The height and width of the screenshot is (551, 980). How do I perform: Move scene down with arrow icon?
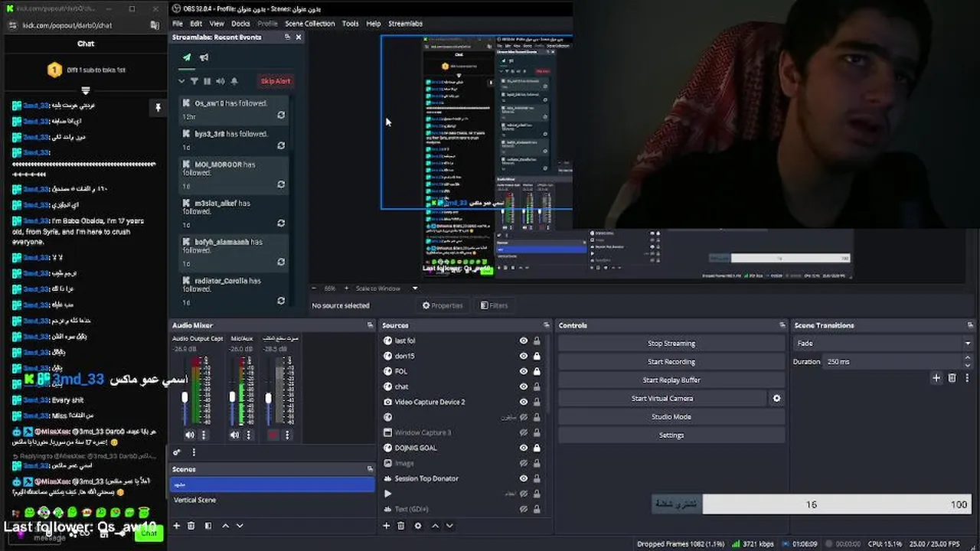240,526
